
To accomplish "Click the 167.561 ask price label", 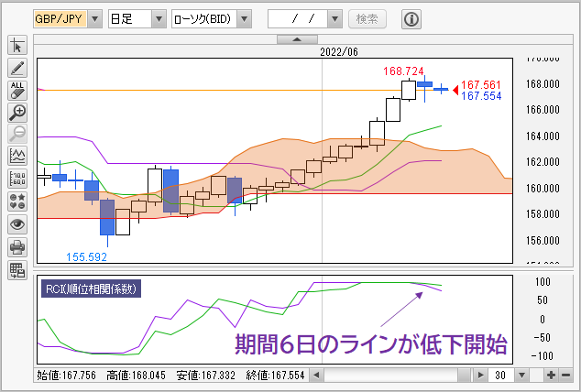I will 480,85.
